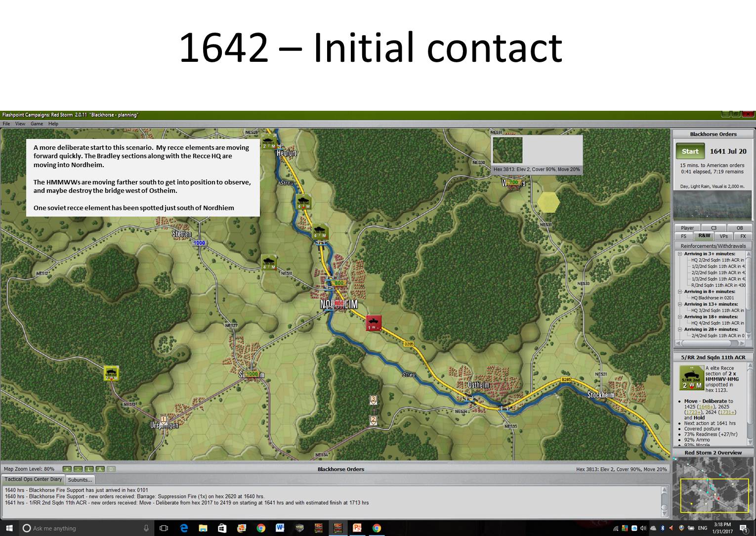The height and width of the screenshot is (536, 756).
Task: Click the red Soviet recce unit counter
Action: 374,323
